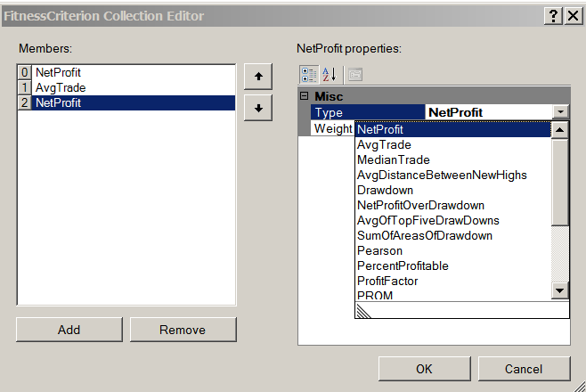Select Pearson option in the dropdown

(x=379, y=250)
